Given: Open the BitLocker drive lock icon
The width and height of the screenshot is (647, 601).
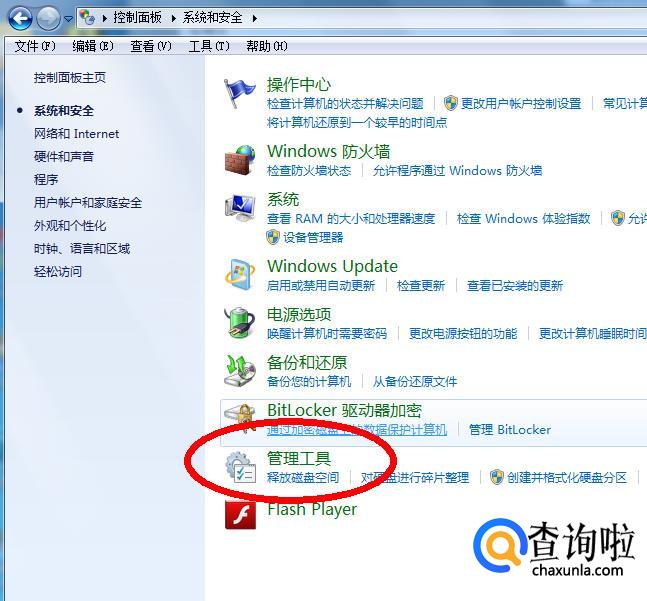Looking at the screenshot, I should [240, 418].
